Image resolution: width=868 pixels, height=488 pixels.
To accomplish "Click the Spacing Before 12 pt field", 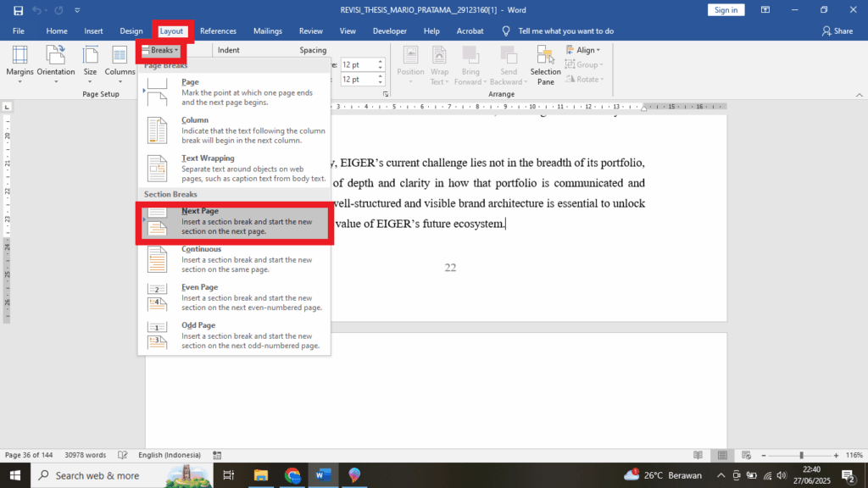I will [359, 64].
